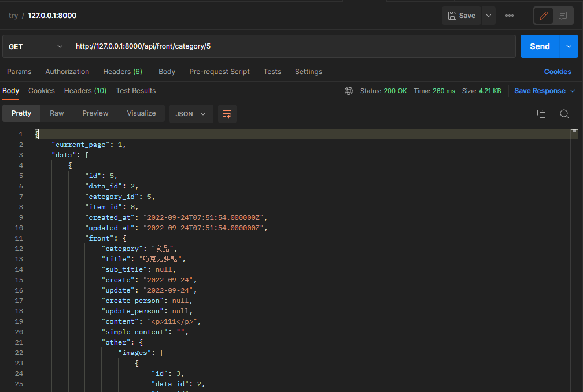
Task: Click Save Response
Action: [540, 91]
